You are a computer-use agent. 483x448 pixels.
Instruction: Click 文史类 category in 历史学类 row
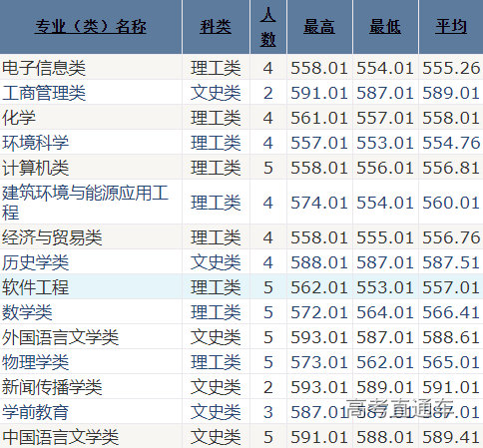point(216,262)
